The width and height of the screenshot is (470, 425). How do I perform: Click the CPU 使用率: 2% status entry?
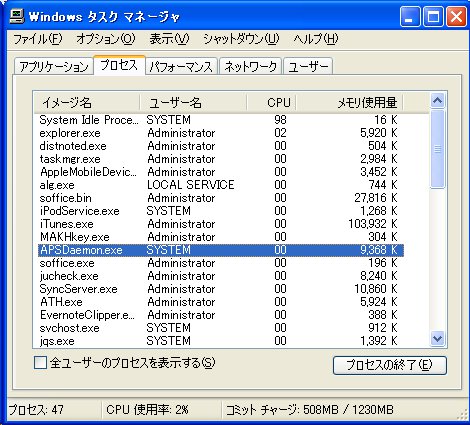[147, 410]
